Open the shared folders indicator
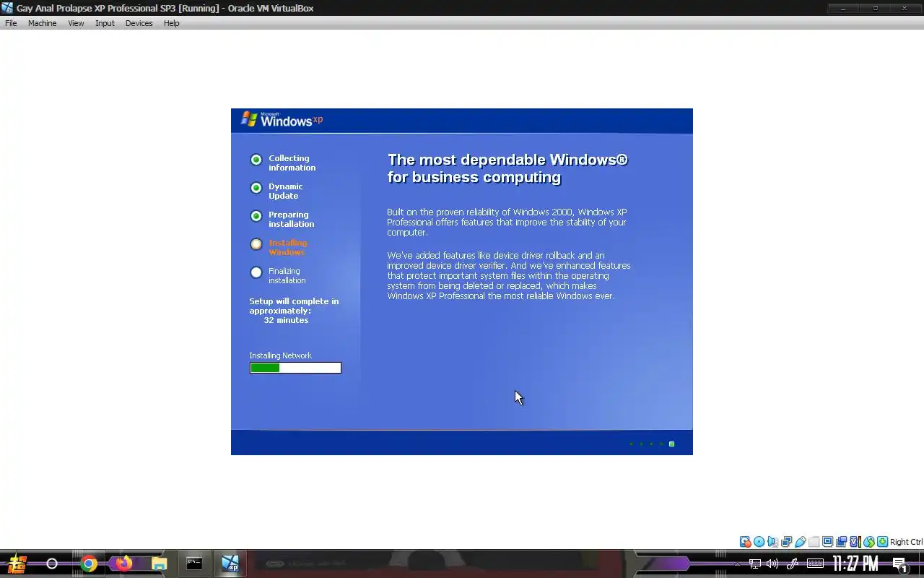The width and height of the screenshot is (924, 578). point(814,542)
